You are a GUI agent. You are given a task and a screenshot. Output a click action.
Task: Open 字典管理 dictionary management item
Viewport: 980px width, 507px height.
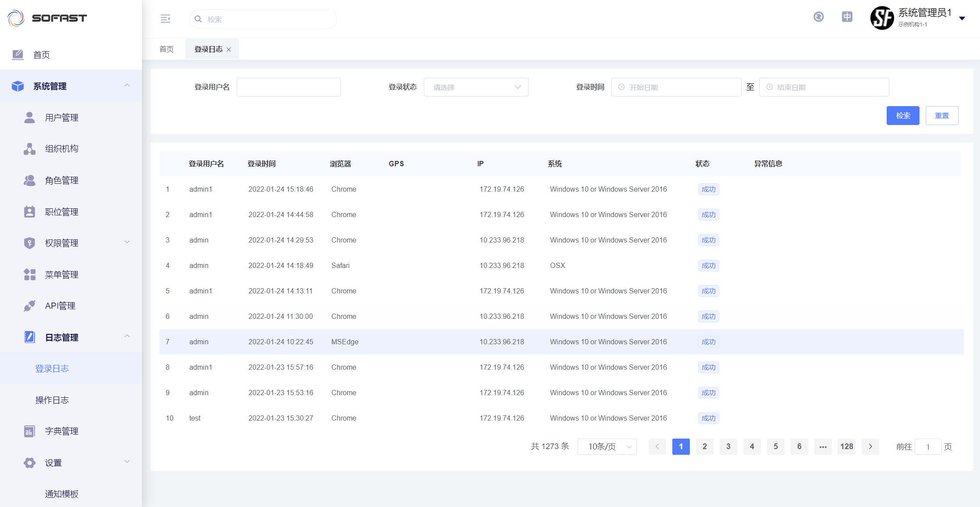[x=61, y=431]
